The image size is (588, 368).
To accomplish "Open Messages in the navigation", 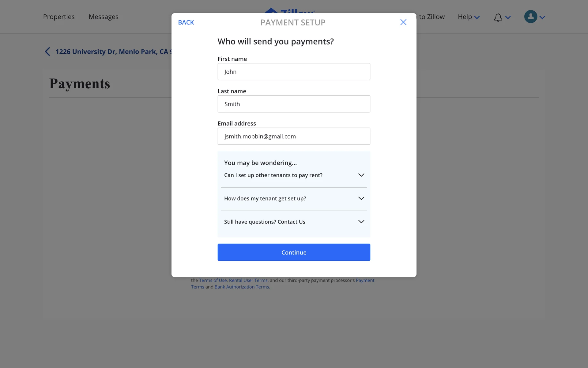I will (x=104, y=17).
